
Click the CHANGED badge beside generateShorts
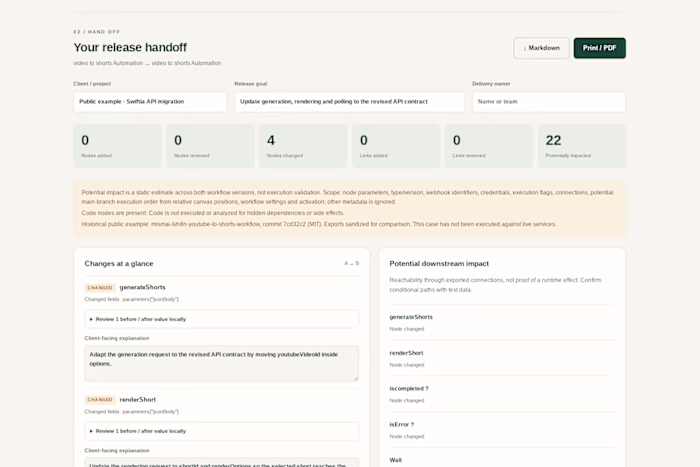pyautogui.click(x=100, y=288)
